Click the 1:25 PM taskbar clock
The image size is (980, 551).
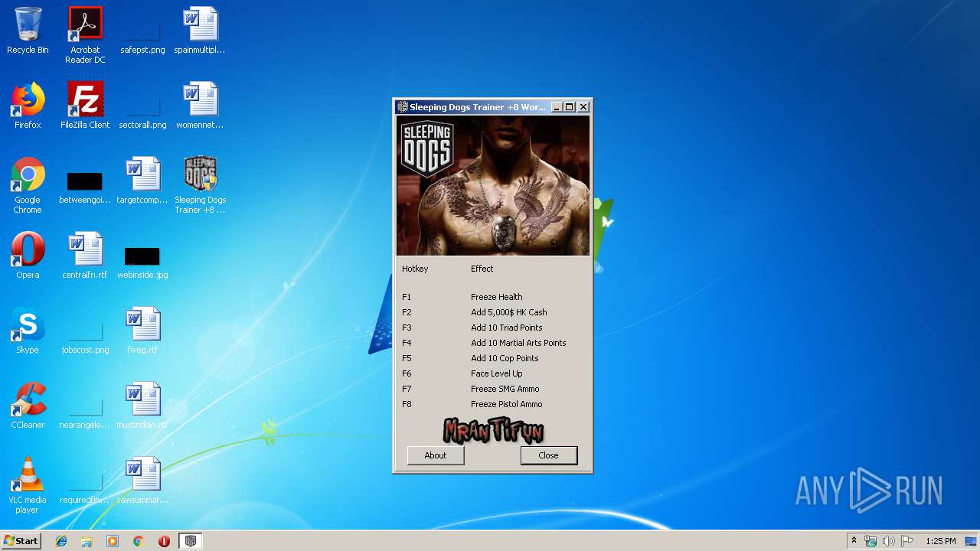pos(941,541)
